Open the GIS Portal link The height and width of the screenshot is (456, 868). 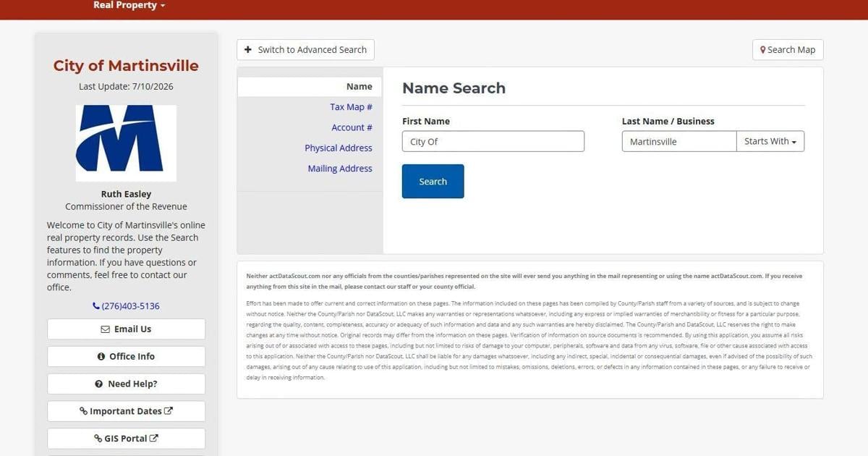tap(126, 439)
